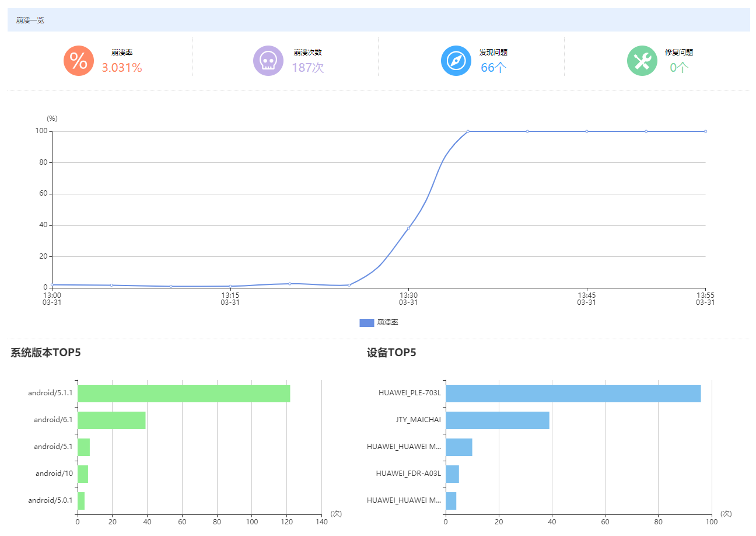This screenshot has width=756, height=536.
Task: Click the 13:30 data point on line chart
Action: click(x=408, y=228)
